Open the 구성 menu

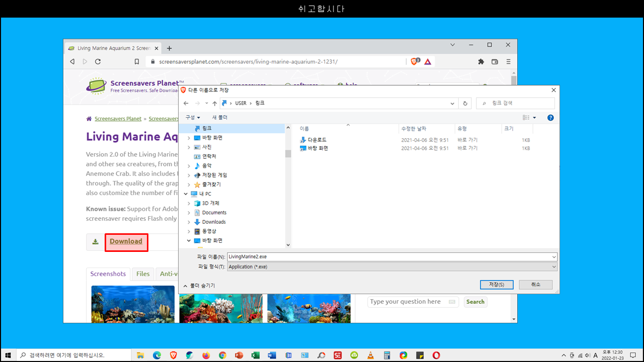(193, 117)
